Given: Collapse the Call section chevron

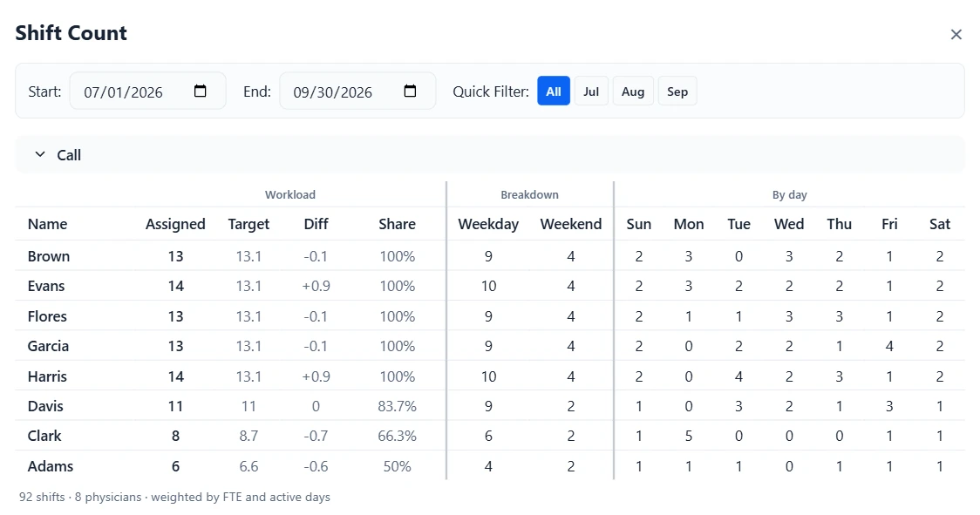Looking at the screenshot, I should click(40, 154).
